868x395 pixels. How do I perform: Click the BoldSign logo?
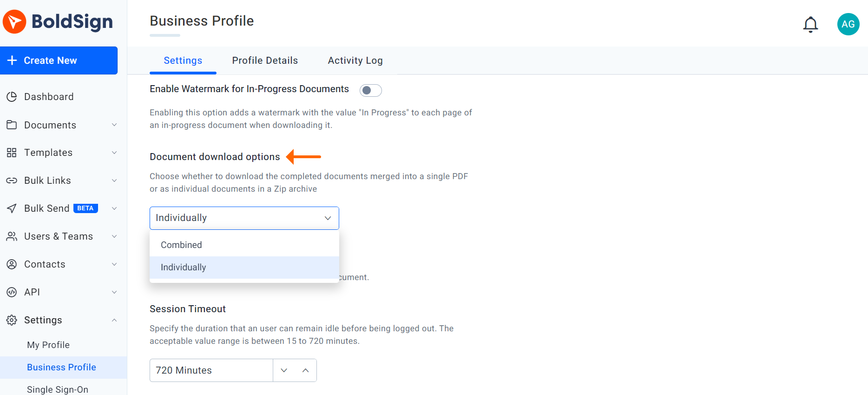point(58,21)
